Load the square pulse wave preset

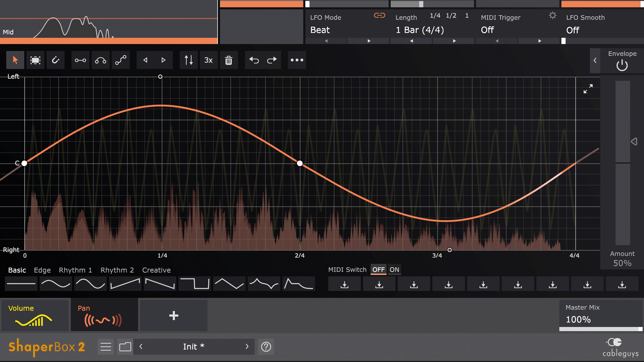coord(195,284)
